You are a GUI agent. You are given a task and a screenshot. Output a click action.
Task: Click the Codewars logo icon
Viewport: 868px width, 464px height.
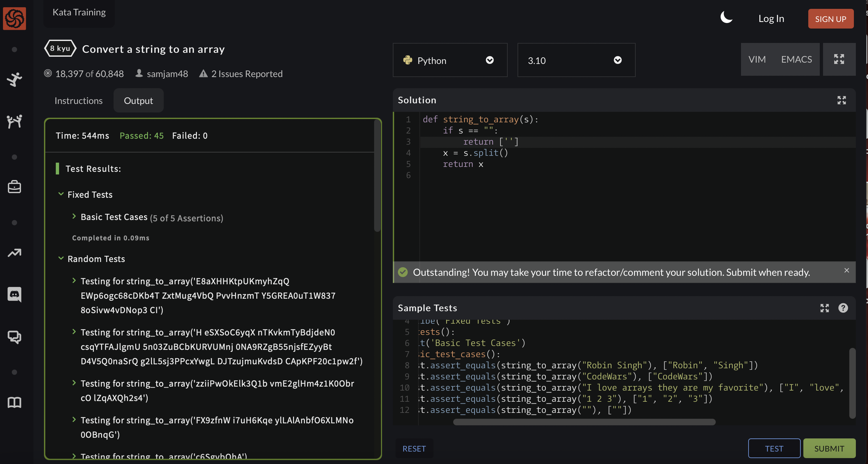tap(14, 18)
